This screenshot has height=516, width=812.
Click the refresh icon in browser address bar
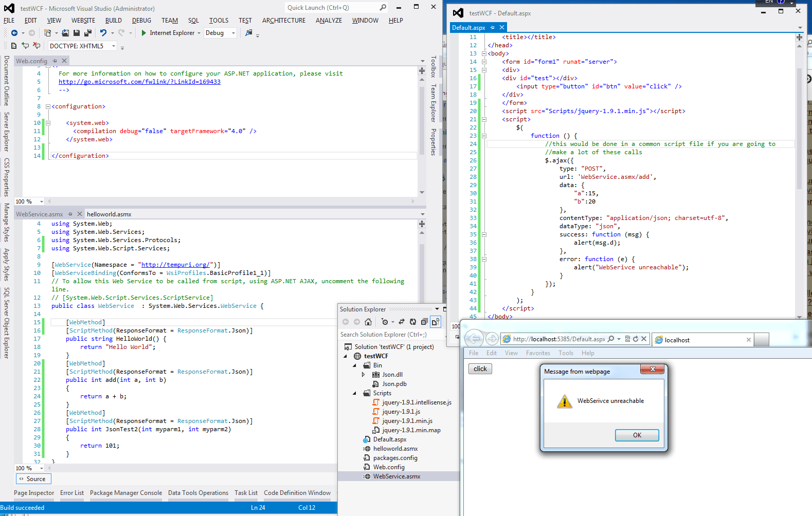[x=636, y=339]
